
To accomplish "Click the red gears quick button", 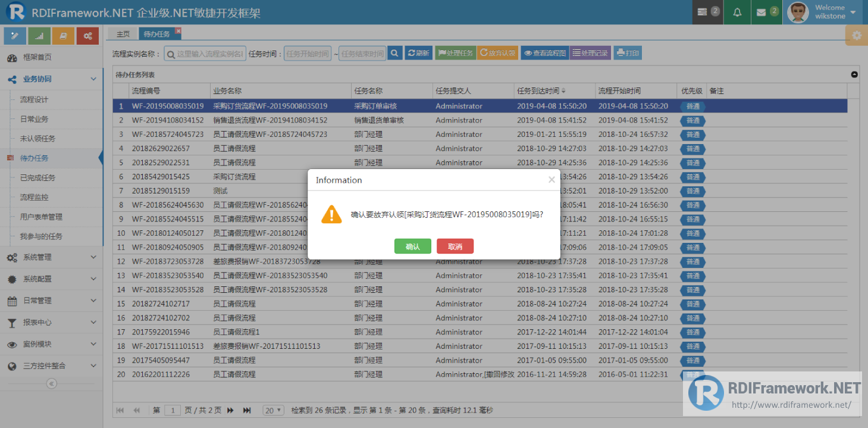I will click(87, 36).
